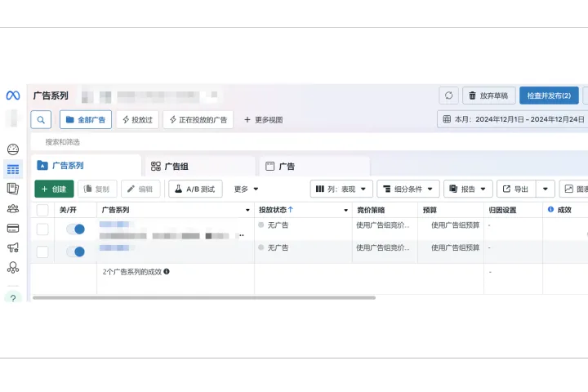The height and width of the screenshot is (392, 588).
Task: Open the date range picker 本月
Action: point(513,119)
